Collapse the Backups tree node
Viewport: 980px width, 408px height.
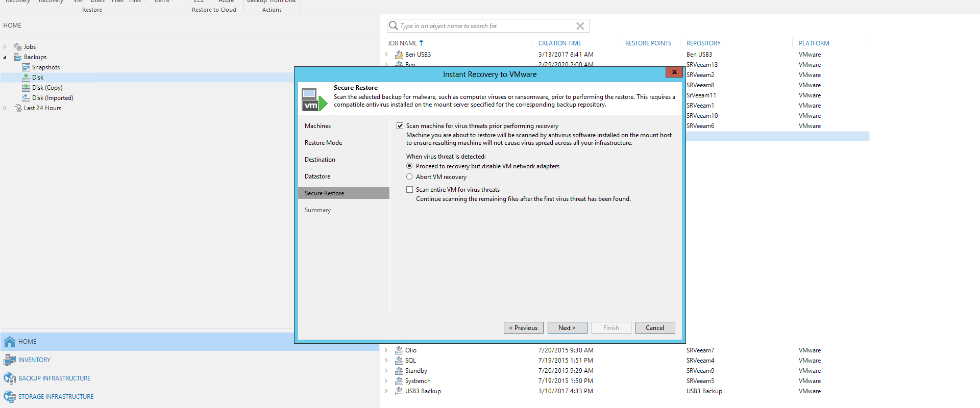[5, 57]
